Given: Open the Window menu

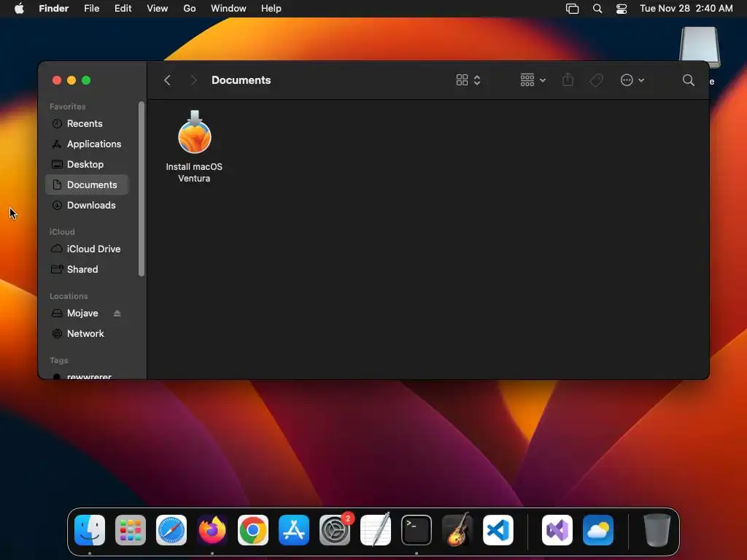Looking at the screenshot, I should point(228,9).
